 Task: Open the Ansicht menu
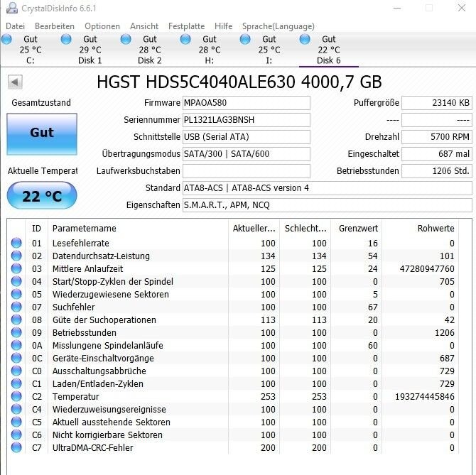click(x=144, y=26)
